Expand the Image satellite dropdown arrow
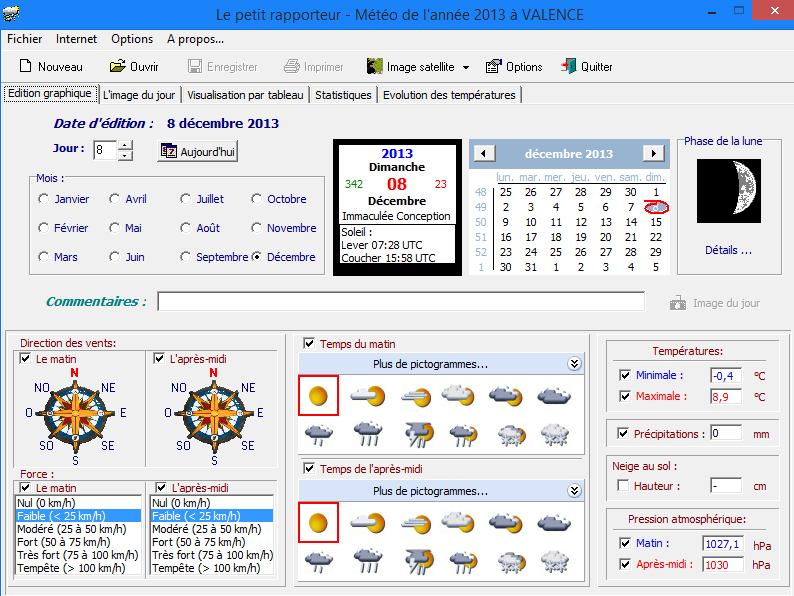The image size is (794, 596). [466, 67]
